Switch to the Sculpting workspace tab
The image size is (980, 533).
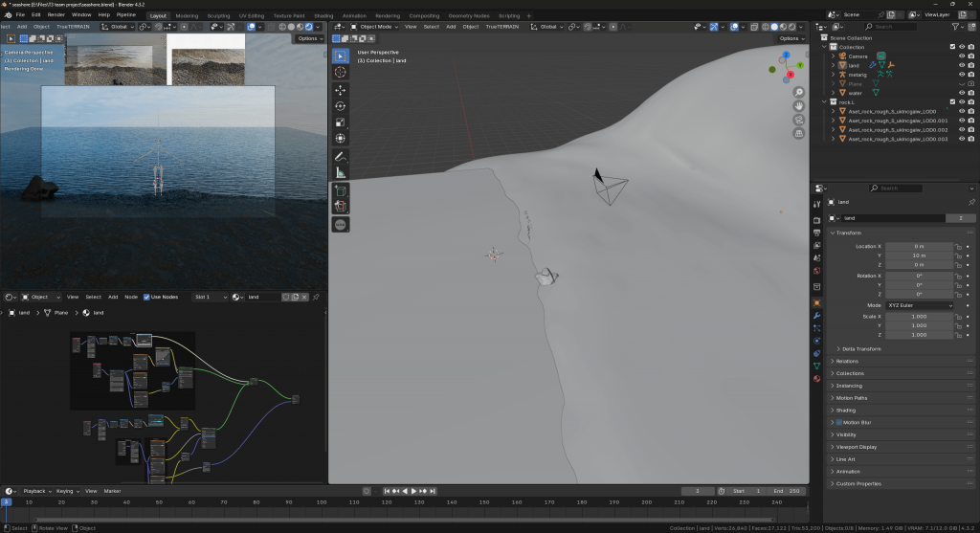coord(218,15)
